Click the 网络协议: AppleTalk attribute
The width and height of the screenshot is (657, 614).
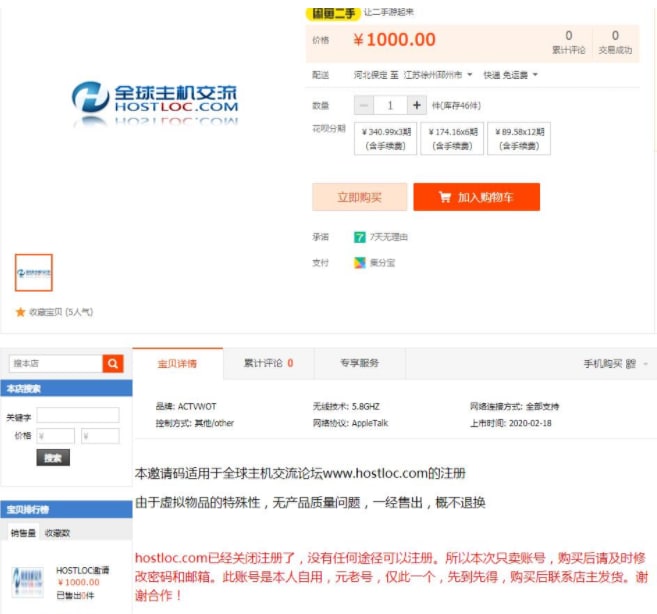tap(350, 423)
